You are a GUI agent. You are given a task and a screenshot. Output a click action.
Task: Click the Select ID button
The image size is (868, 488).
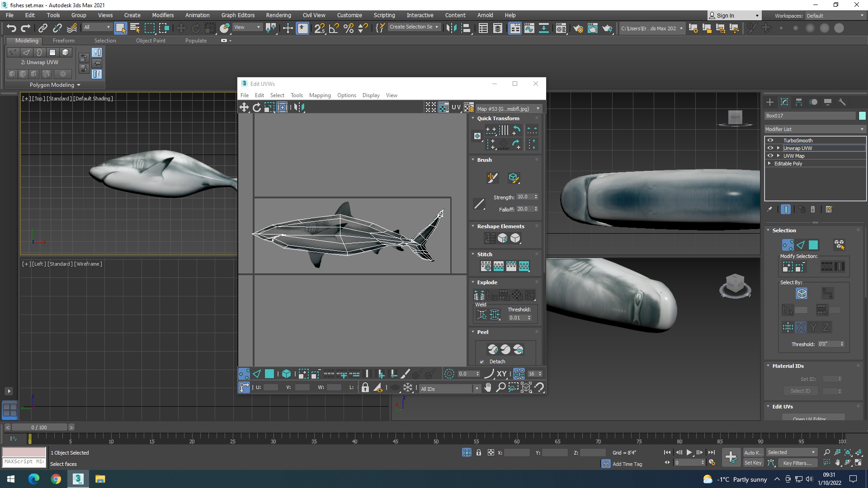tap(800, 391)
